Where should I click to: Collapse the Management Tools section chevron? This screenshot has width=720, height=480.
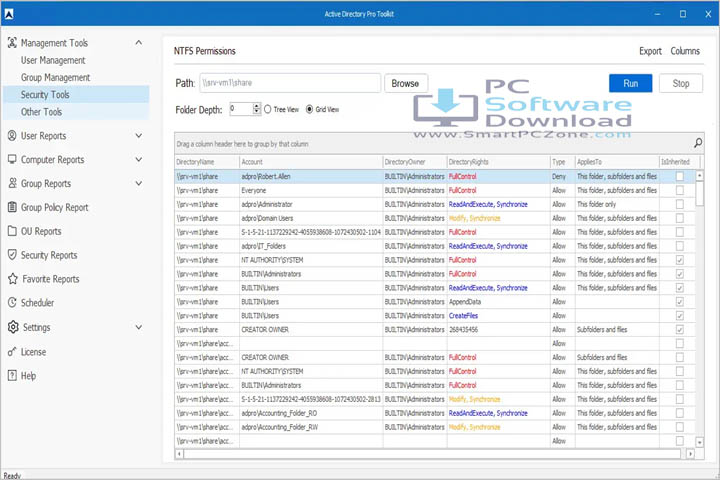(139, 43)
